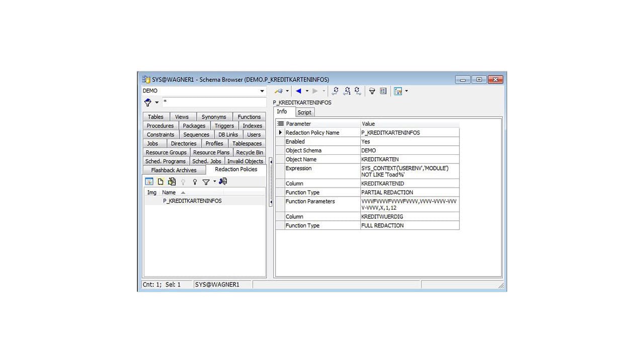Click the create new redaction policy icon
Screen dimensions: 644x362
click(160, 182)
